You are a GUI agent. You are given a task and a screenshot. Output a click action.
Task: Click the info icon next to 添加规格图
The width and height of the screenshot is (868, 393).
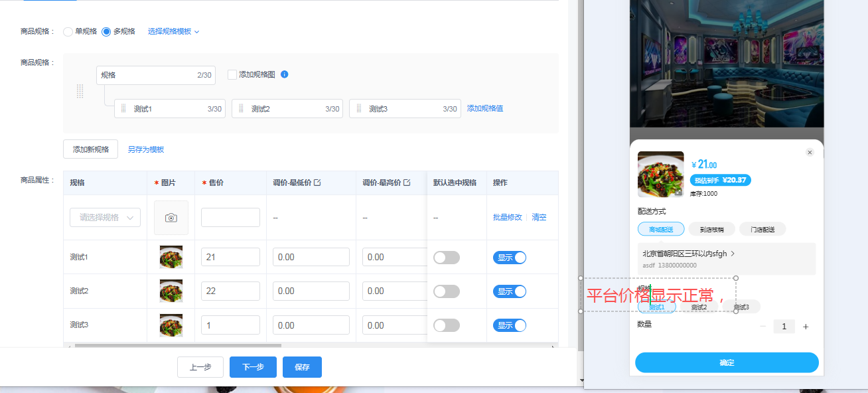coord(285,74)
